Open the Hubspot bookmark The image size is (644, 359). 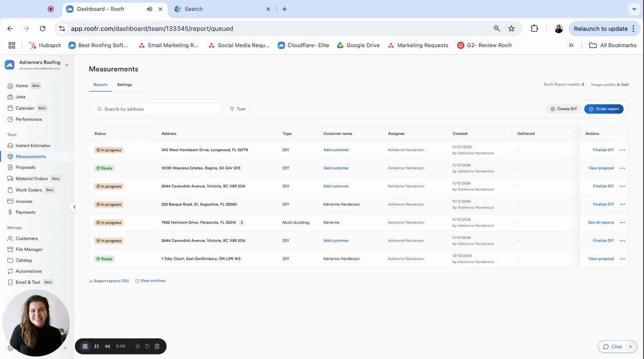pos(45,45)
